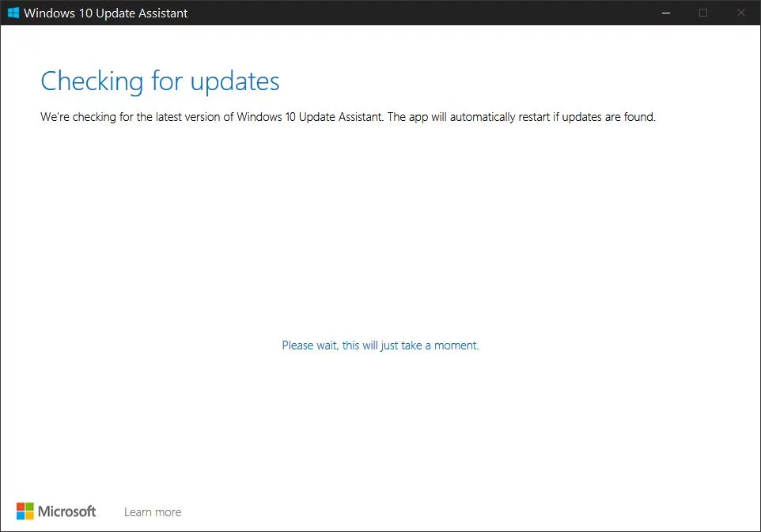The width and height of the screenshot is (761, 532).
Task: Open the Learn more link
Action: (x=153, y=512)
